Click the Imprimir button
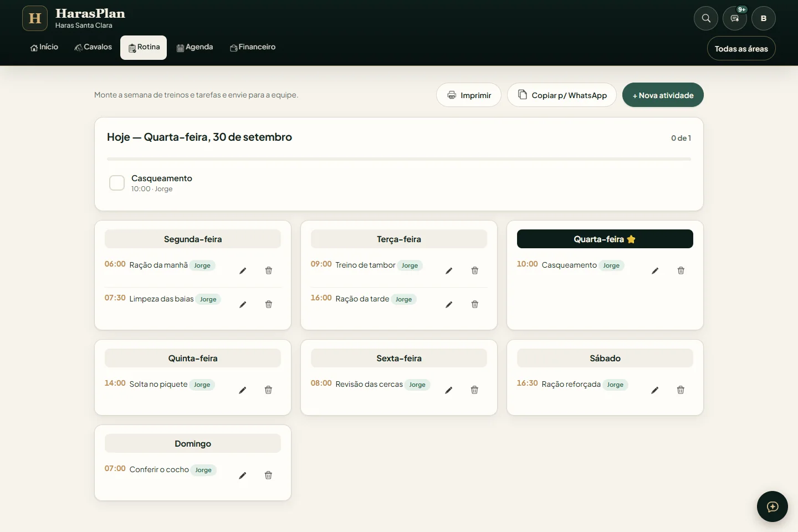Screen dimensions: 798x532 click(x=469, y=95)
